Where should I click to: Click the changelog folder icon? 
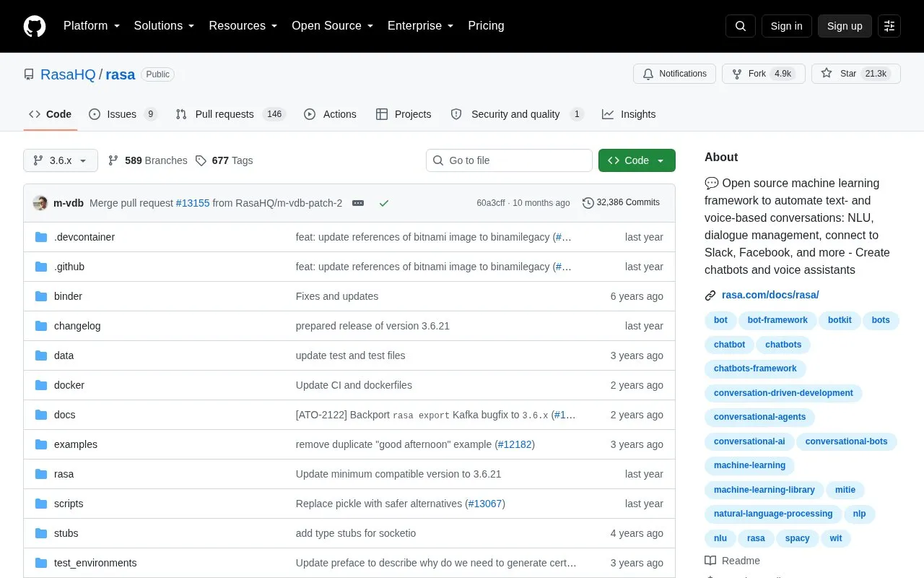coord(41,326)
